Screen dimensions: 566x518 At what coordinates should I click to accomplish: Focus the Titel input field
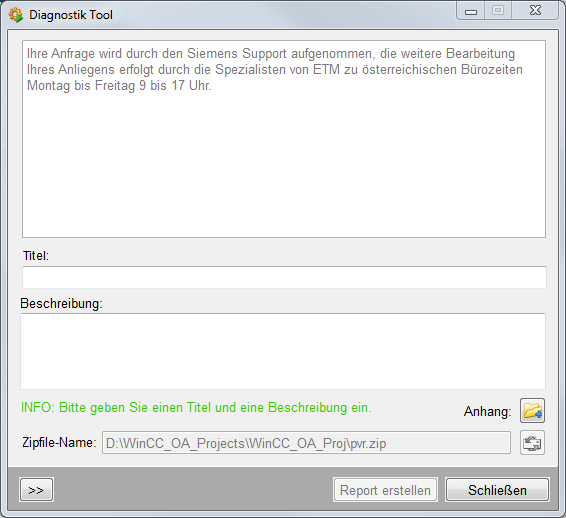pos(284,277)
